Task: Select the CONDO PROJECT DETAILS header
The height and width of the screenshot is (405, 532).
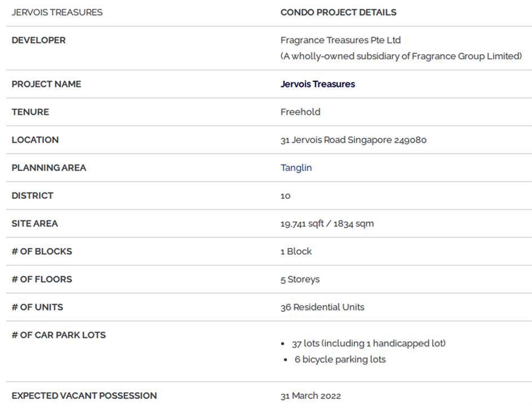Action: [x=338, y=12]
